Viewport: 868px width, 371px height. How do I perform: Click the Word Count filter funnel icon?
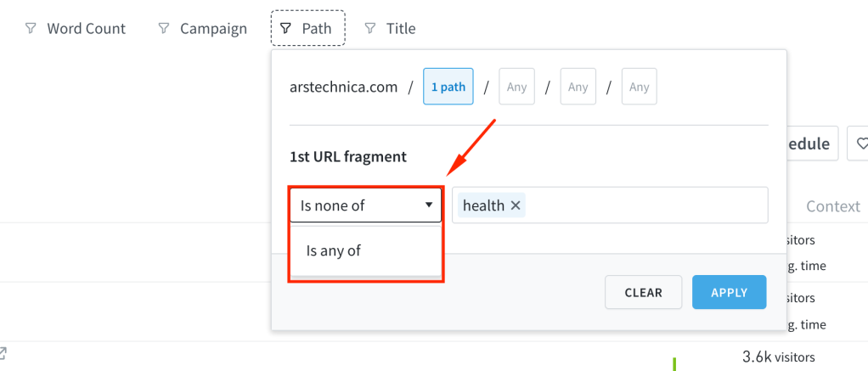tap(30, 28)
